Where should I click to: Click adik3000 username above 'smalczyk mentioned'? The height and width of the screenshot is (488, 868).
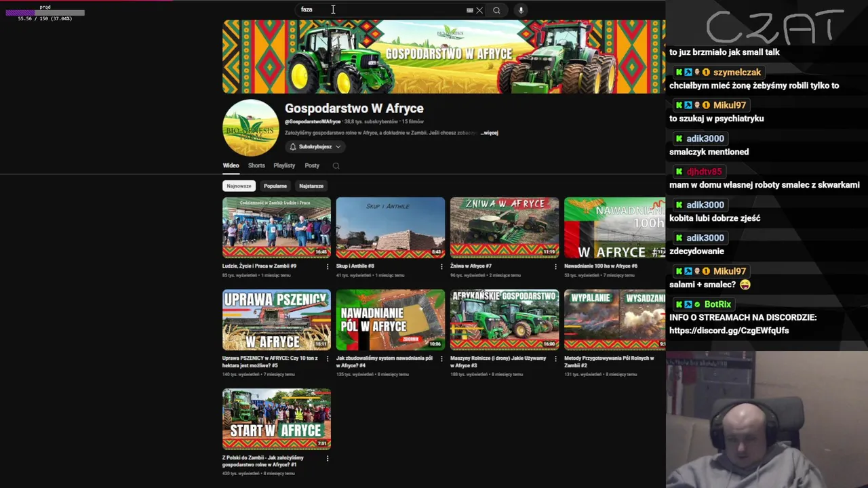click(705, 139)
